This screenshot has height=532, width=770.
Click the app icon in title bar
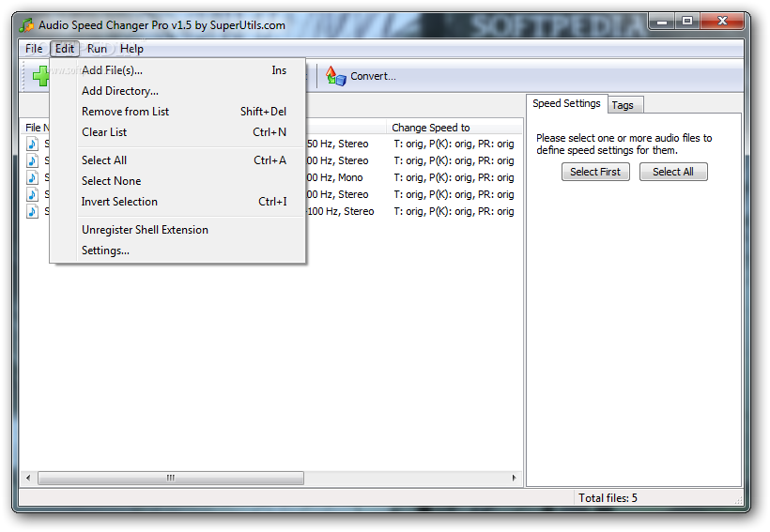point(26,25)
